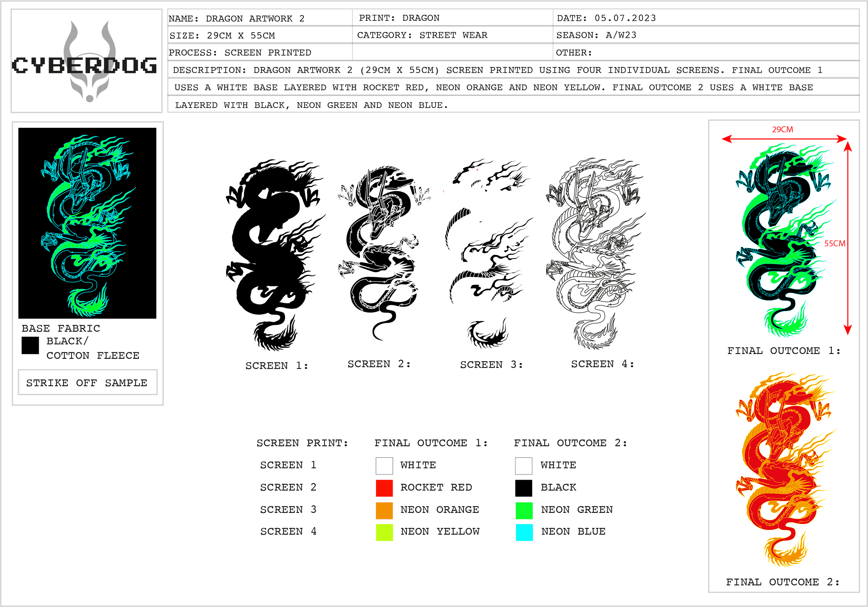
Task: Click the 'SCREEN PRINT:' legend heading
Action: pyautogui.click(x=302, y=442)
